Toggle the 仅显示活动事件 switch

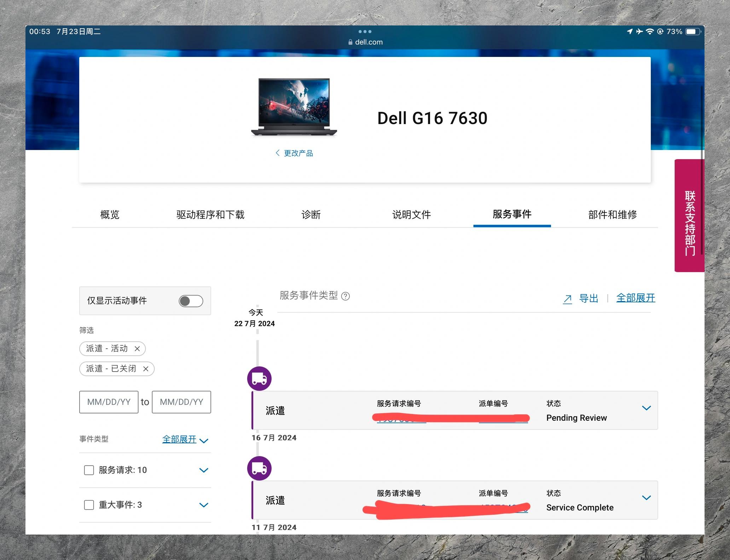pos(191,301)
